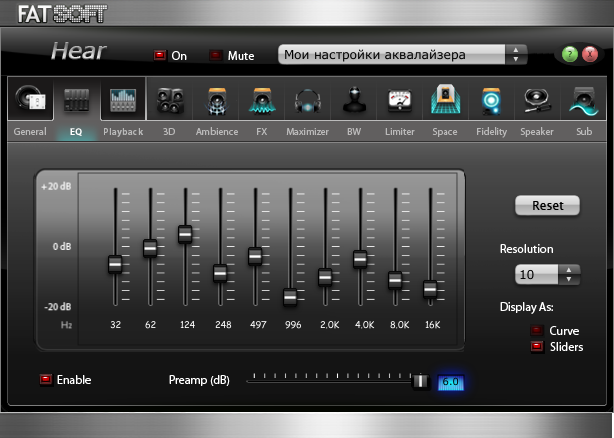Click the preset selector up arrow
614x438 pixels.
click(516, 50)
